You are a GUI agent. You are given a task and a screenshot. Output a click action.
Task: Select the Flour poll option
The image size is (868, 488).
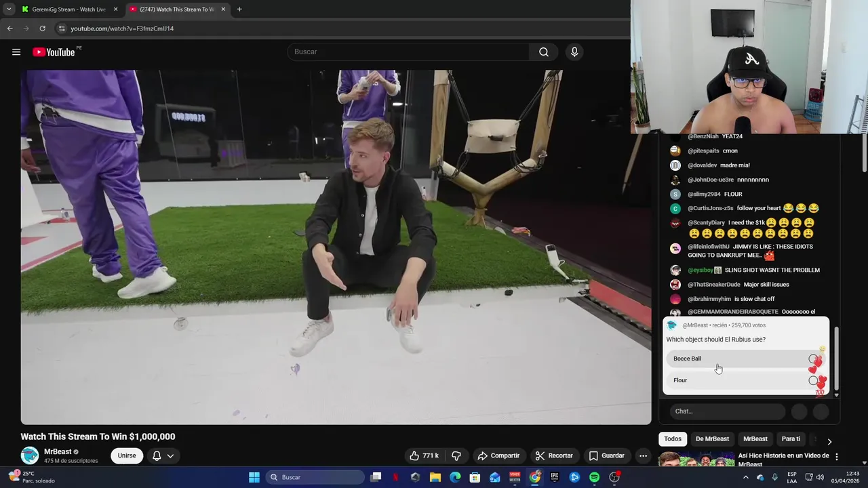point(745,380)
